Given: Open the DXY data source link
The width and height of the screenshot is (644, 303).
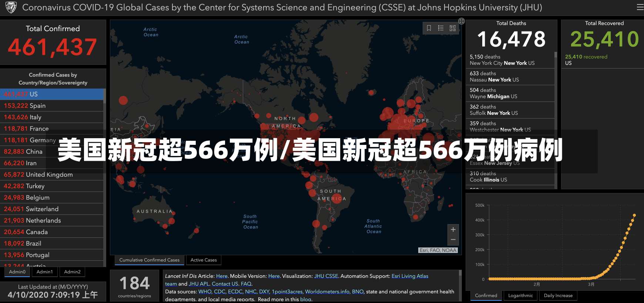Looking at the screenshot, I should [x=264, y=292].
